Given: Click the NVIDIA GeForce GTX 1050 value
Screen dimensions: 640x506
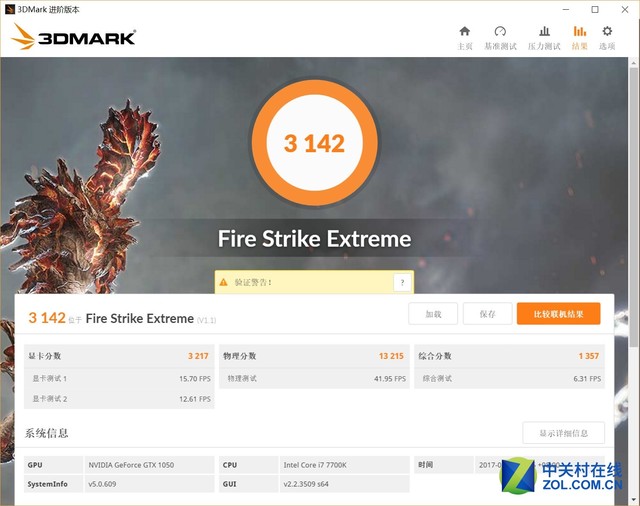Looking at the screenshot, I should (131, 465).
